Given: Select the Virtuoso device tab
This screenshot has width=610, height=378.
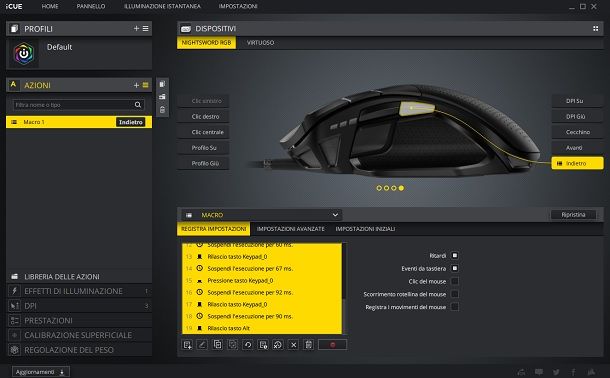Looking at the screenshot, I should 260,43.
